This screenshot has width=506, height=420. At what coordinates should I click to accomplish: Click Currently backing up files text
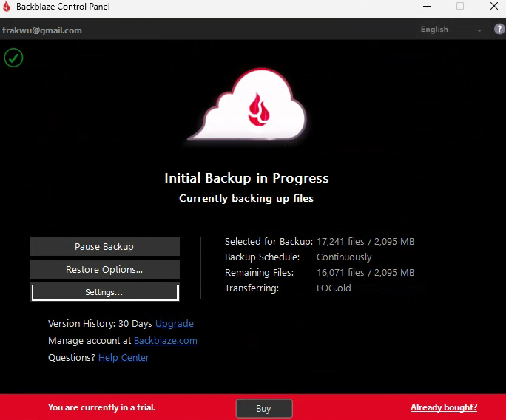(x=246, y=198)
